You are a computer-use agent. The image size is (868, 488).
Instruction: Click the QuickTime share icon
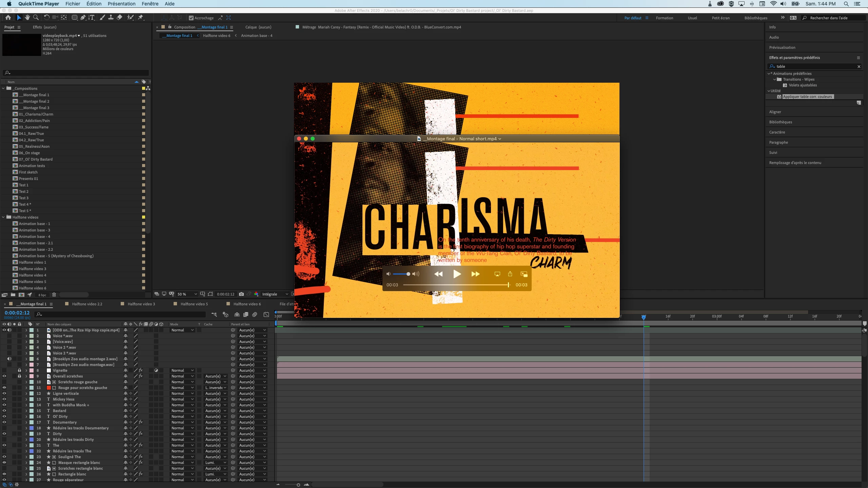[x=510, y=274]
